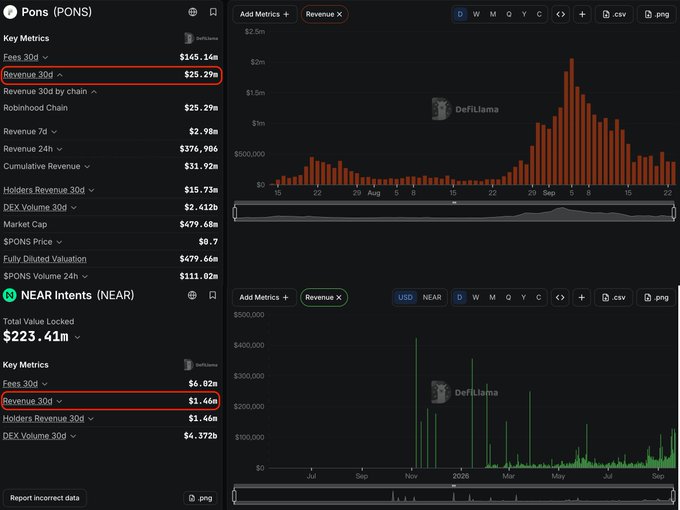The image size is (680, 510).
Task: Switch NEAR chart denomination to USD
Action: coord(405,298)
